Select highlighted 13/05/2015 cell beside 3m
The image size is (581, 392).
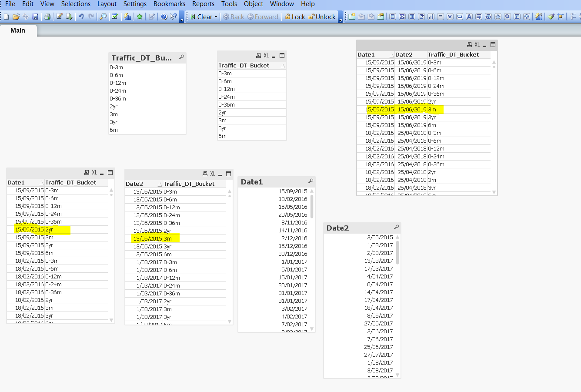(148, 239)
